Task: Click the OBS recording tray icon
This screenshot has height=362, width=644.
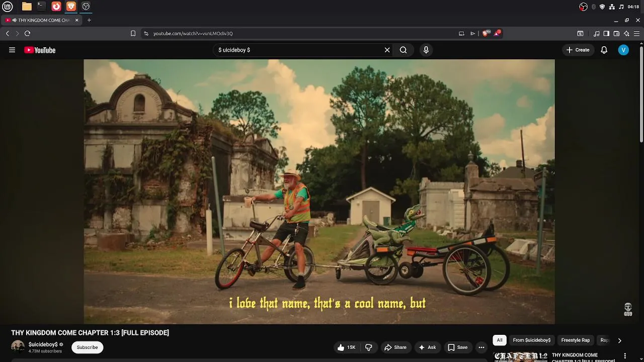Action: (x=583, y=7)
